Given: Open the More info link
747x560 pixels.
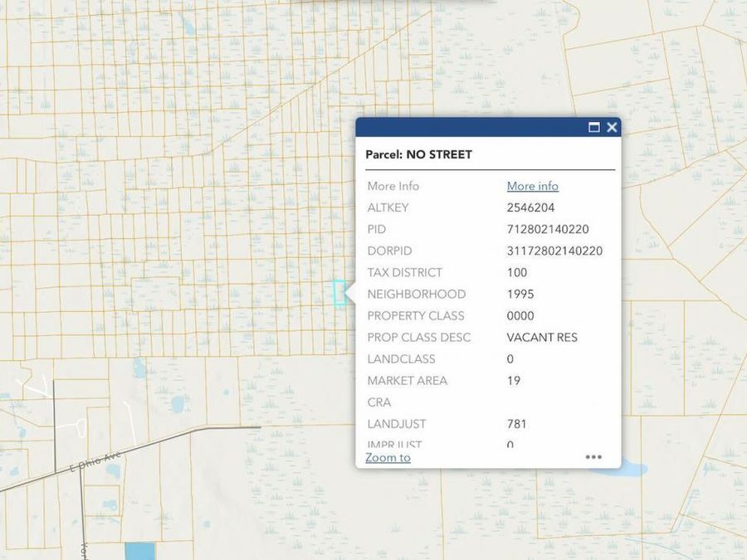Looking at the screenshot, I should click(532, 186).
